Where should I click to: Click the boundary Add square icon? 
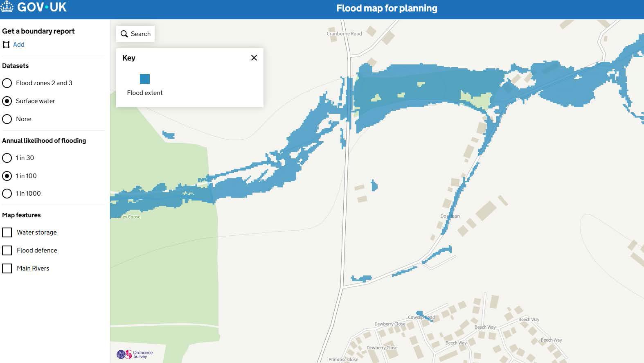[x=6, y=45]
